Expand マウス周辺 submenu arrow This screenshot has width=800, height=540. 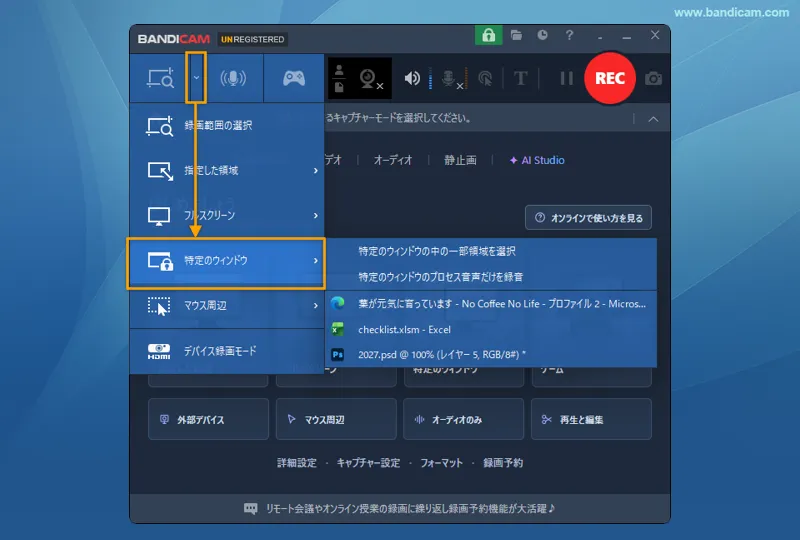316,306
